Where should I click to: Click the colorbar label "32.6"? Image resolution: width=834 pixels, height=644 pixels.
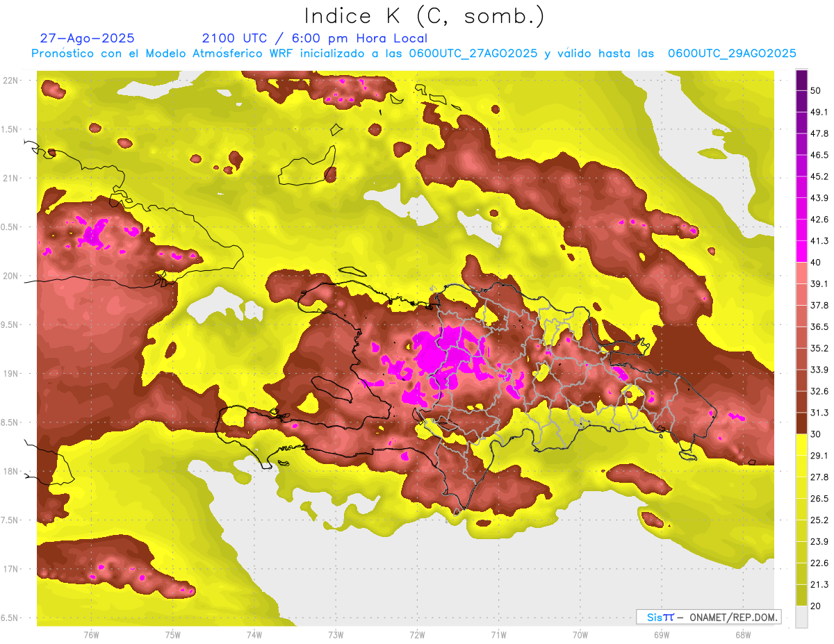[x=819, y=391]
